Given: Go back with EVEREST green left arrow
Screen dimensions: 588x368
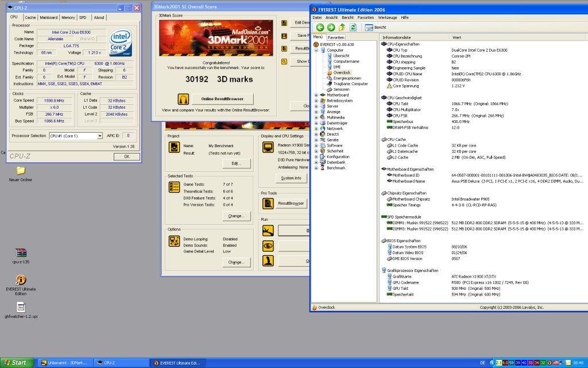Looking at the screenshot, I should 320,27.
